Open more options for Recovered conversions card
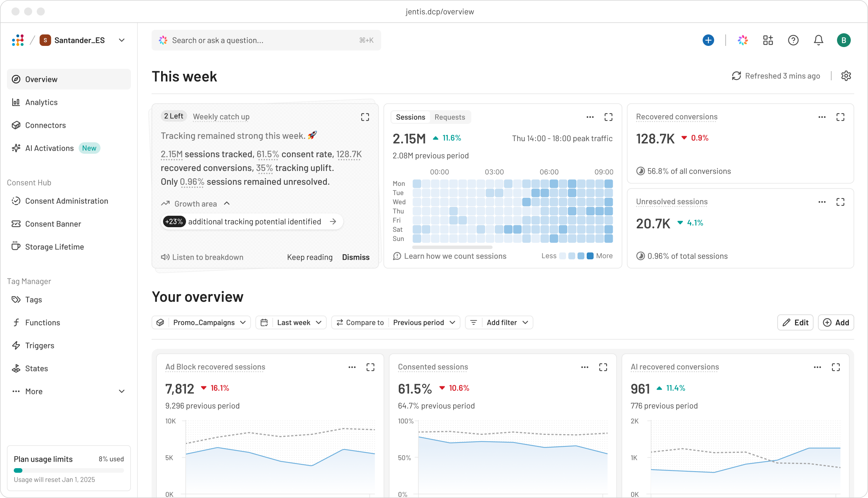 click(x=822, y=117)
